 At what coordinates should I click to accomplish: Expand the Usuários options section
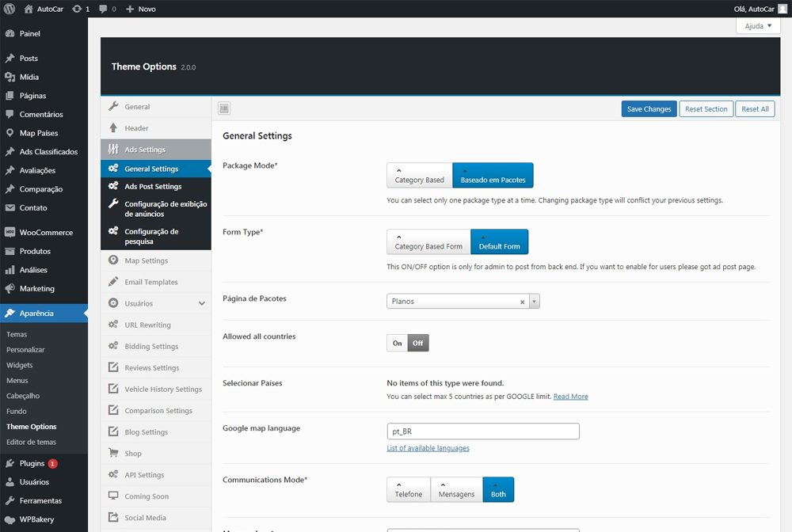[x=202, y=303]
